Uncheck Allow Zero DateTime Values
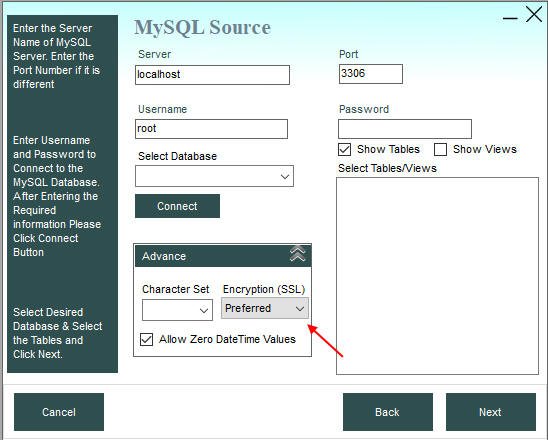 (146, 339)
